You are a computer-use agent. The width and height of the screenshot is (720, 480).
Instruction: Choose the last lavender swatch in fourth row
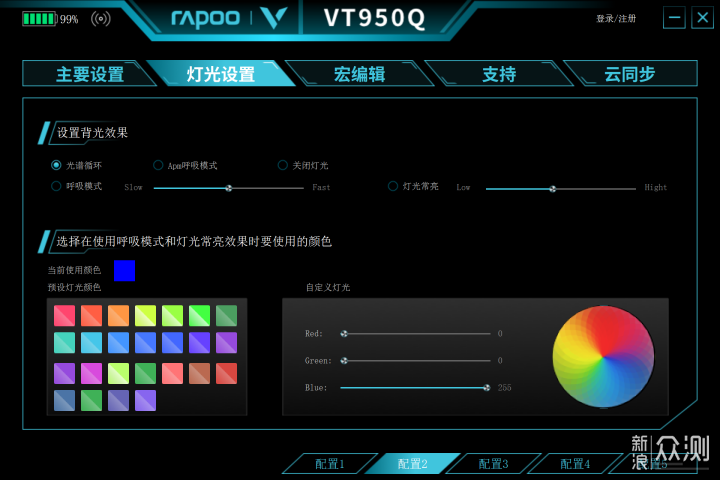click(x=145, y=401)
